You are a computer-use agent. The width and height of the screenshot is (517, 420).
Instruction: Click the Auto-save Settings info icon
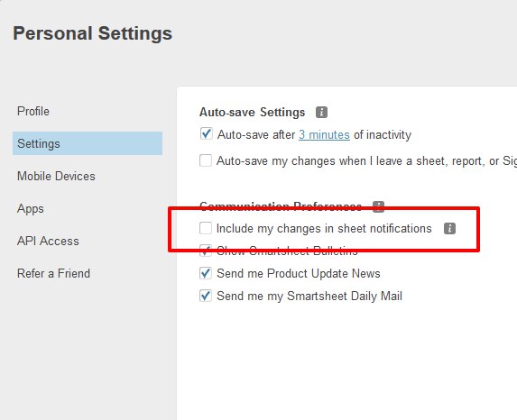(321, 112)
